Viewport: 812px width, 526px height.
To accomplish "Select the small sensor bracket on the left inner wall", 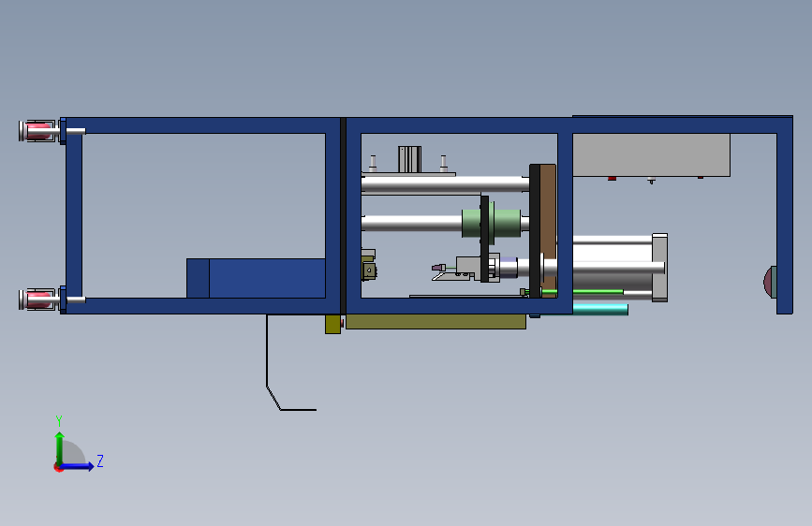I will [x=368, y=265].
